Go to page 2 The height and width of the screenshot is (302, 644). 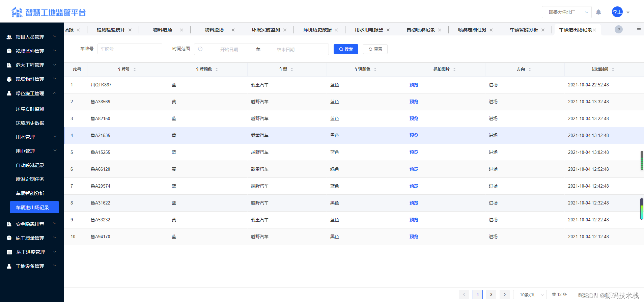pyautogui.click(x=491, y=295)
